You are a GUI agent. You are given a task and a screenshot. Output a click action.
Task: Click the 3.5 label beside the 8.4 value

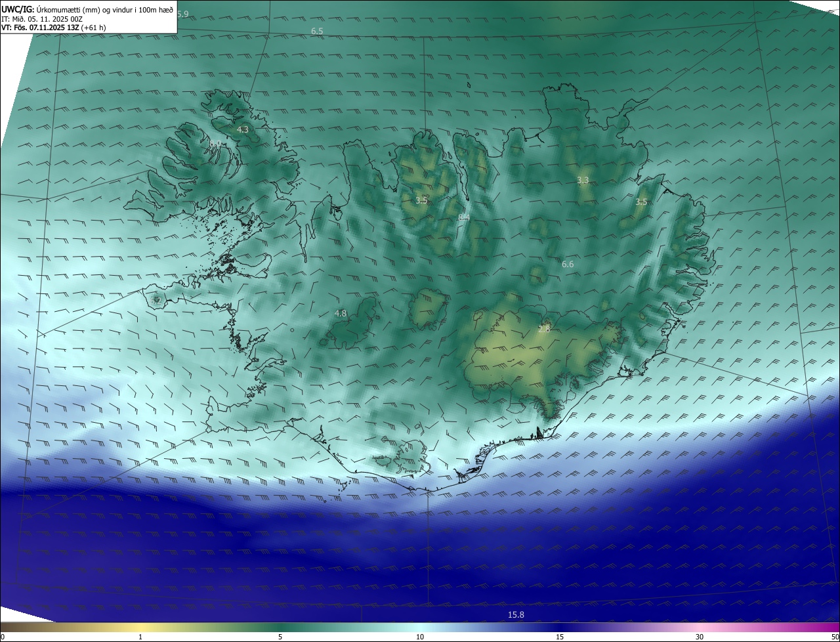tap(421, 200)
